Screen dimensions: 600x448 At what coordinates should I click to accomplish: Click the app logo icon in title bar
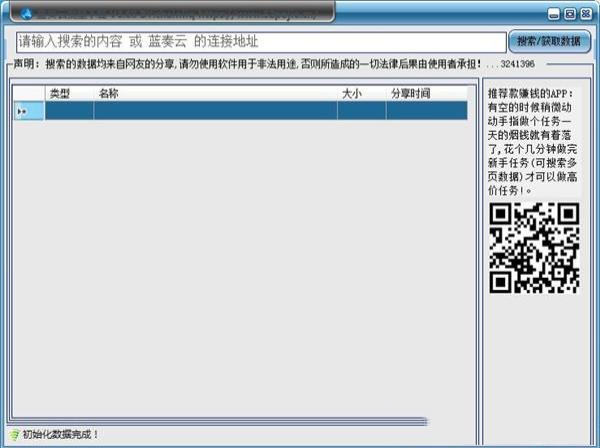[x=26, y=14]
